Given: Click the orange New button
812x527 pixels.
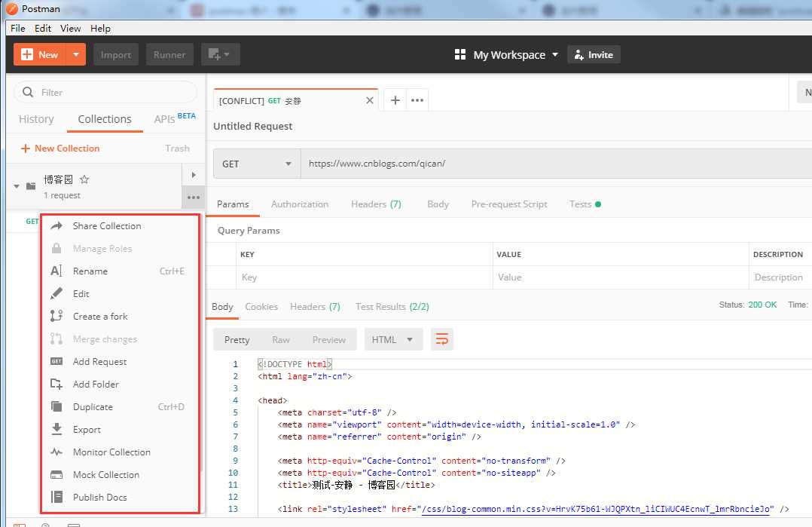Looking at the screenshot, I should tap(40, 54).
